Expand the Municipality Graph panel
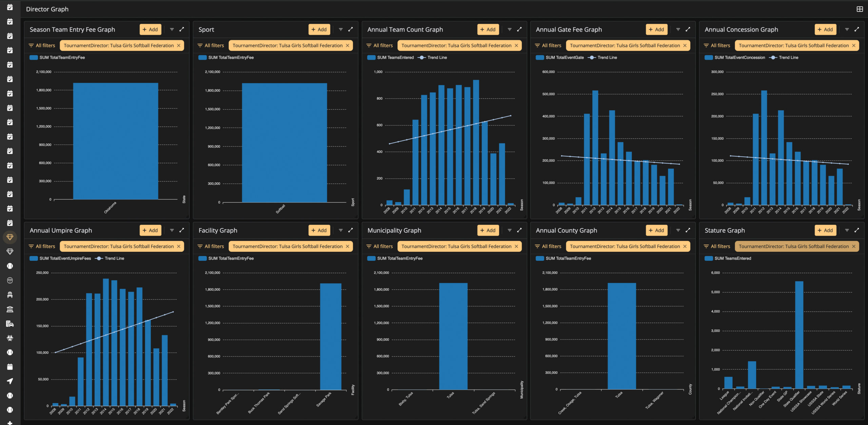868x425 pixels. pos(519,230)
